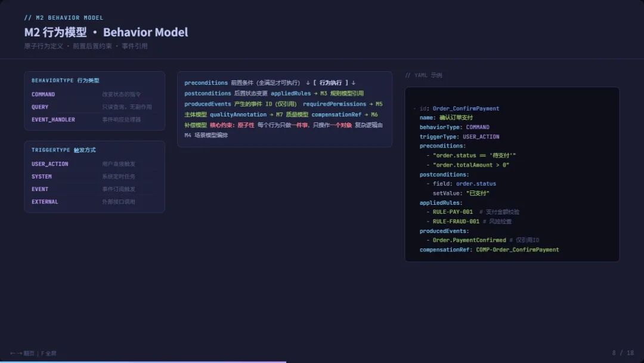Select the EVENT_HANDLER row
This screenshot has width=644, height=363.
click(x=94, y=119)
